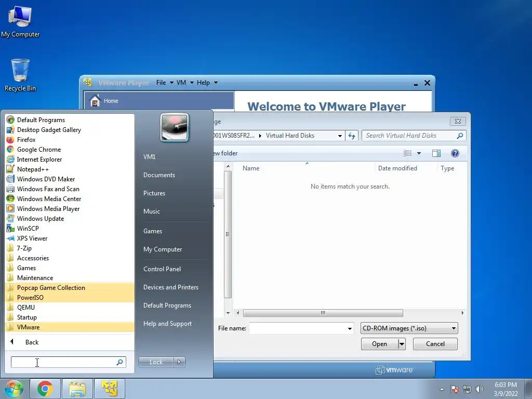Open Windows Update

(41, 219)
